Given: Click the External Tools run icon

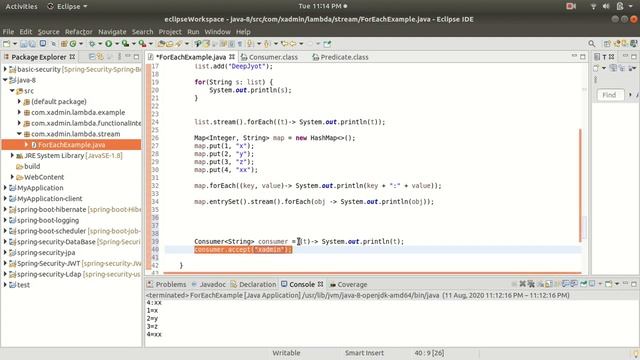Looking at the screenshot, I should [x=142, y=43].
